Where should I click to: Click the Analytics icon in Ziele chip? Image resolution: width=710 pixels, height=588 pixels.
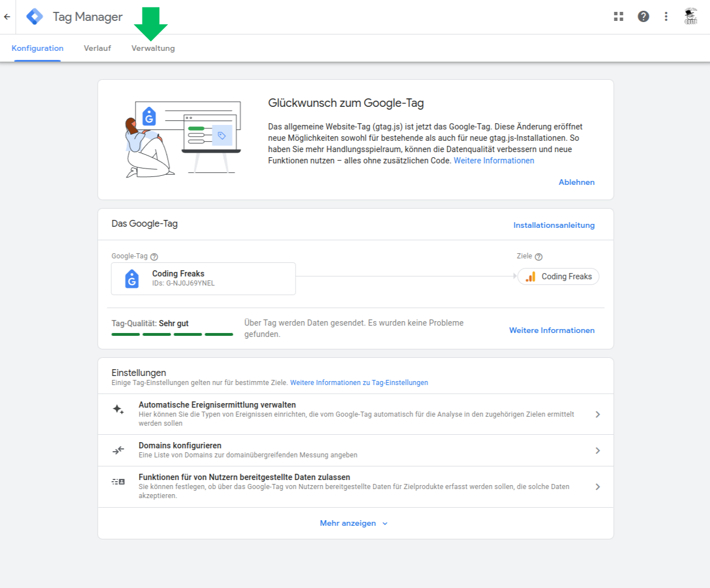[530, 276]
